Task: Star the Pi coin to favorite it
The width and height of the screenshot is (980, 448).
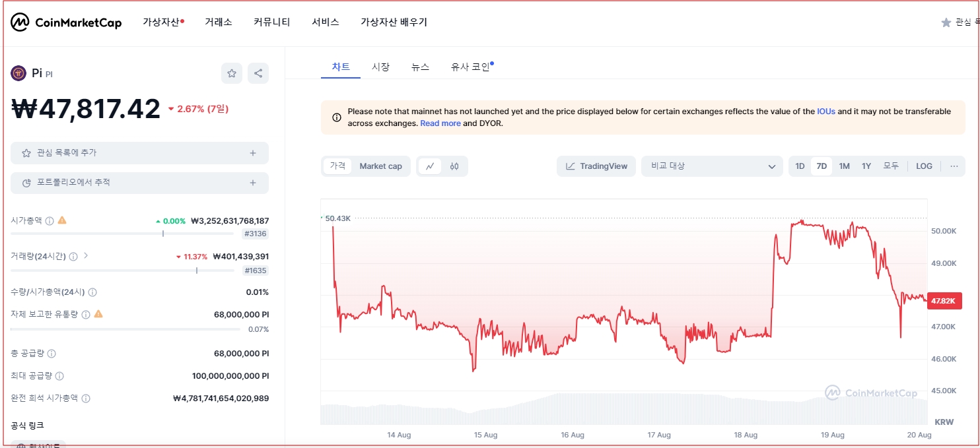Action: point(231,73)
